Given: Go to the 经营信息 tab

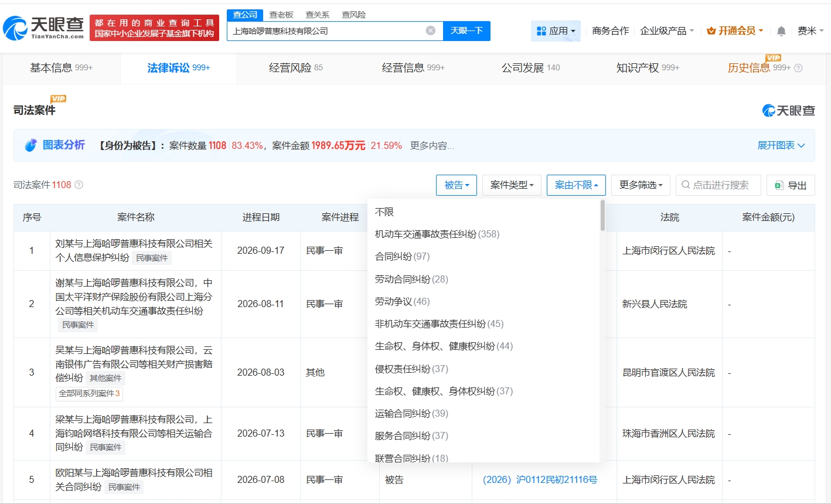Looking at the screenshot, I should pyautogui.click(x=413, y=68).
